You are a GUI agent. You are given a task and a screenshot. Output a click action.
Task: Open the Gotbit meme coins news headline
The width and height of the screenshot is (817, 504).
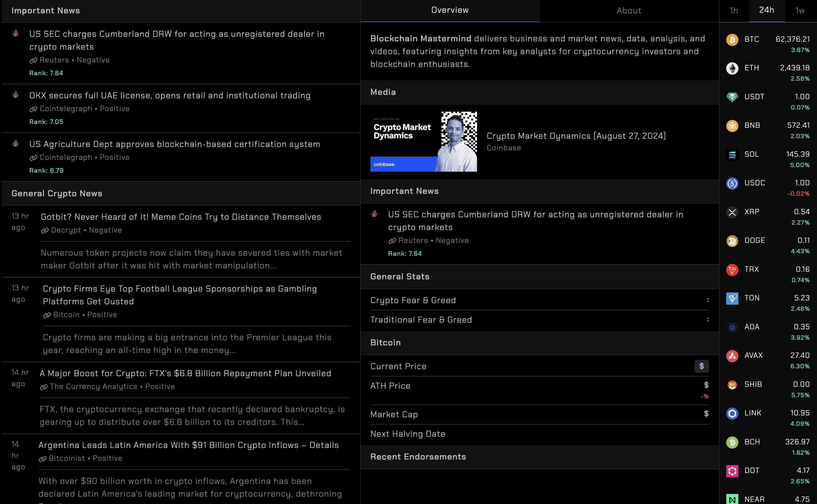coord(181,217)
